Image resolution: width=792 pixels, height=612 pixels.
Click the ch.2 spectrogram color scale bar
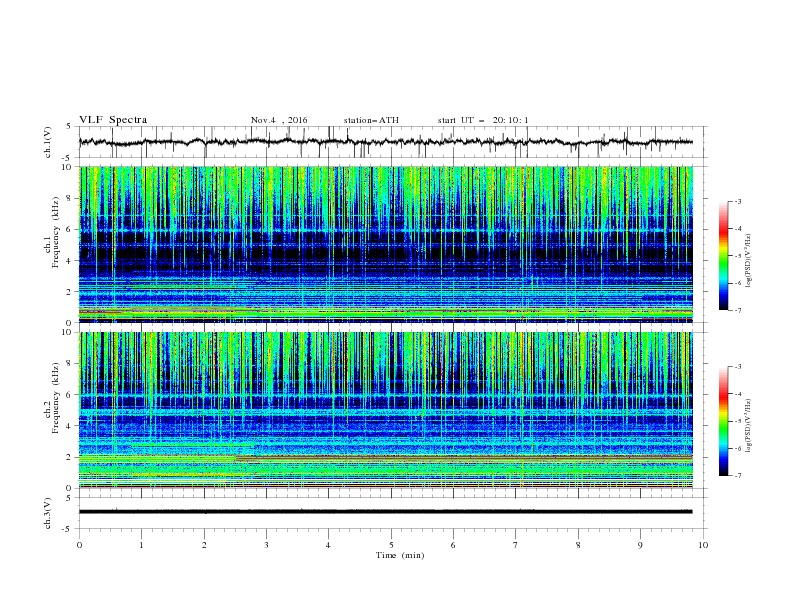[724, 421]
